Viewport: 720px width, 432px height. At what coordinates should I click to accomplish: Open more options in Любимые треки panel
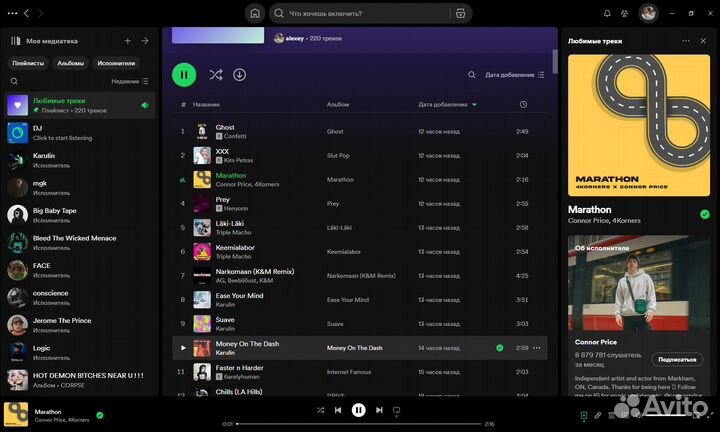coord(686,41)
